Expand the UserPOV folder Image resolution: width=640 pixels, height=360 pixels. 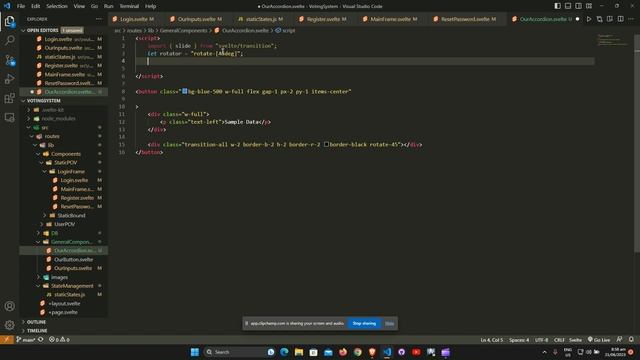pyautogui.click(x=64, y=224)
